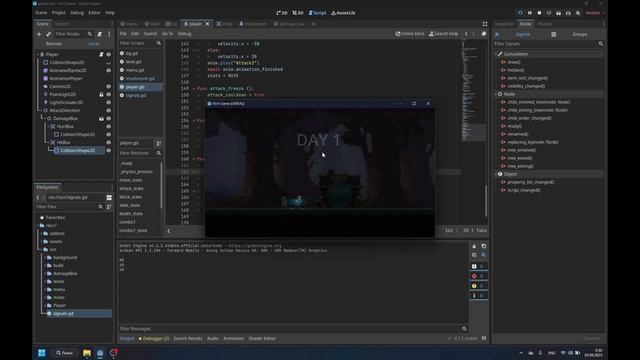Switch to 2D workspace

pos(282,13)
